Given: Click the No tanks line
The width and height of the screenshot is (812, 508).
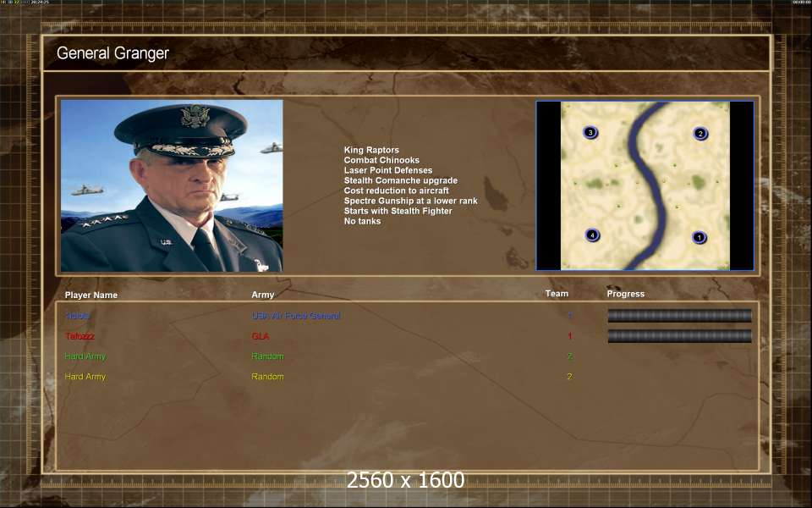Looking at the screenshot, I should 362,221.
